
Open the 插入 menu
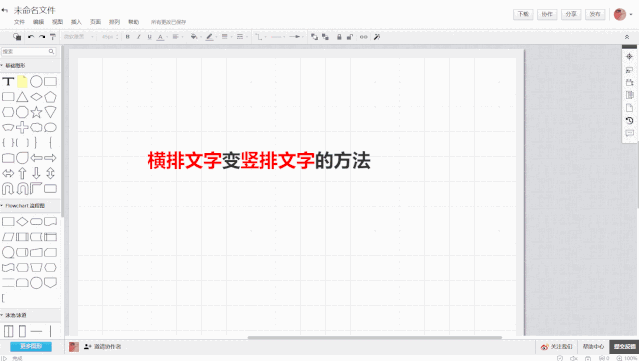tap(76, 22)
